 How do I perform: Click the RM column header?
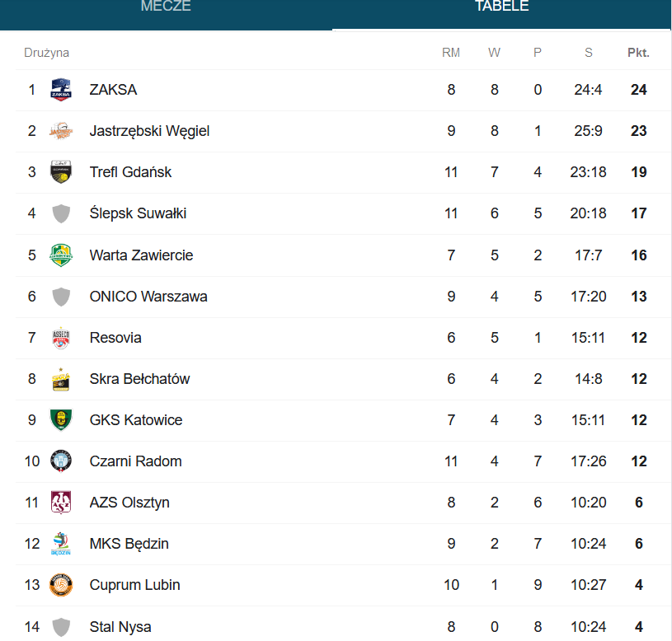click(451, 53)
